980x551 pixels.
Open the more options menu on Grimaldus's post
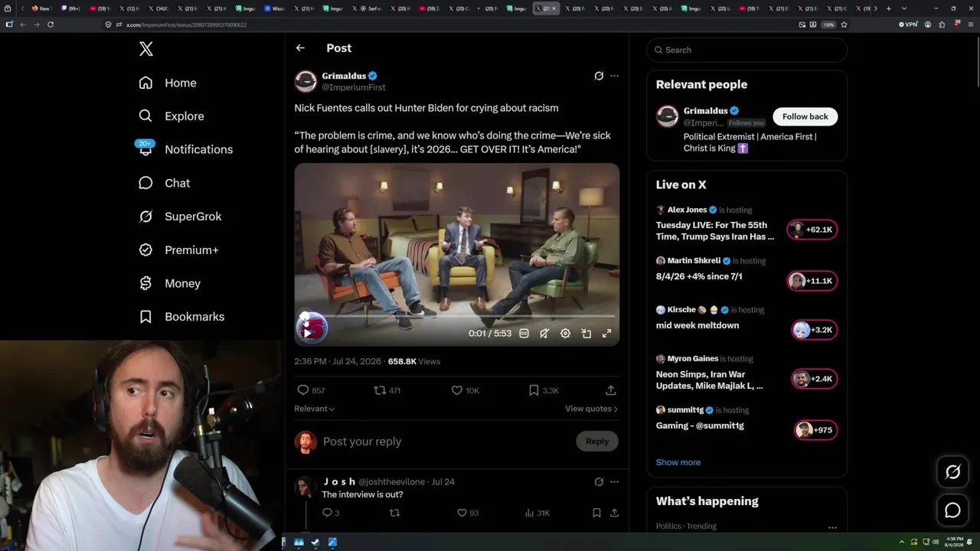click(614, 76)
